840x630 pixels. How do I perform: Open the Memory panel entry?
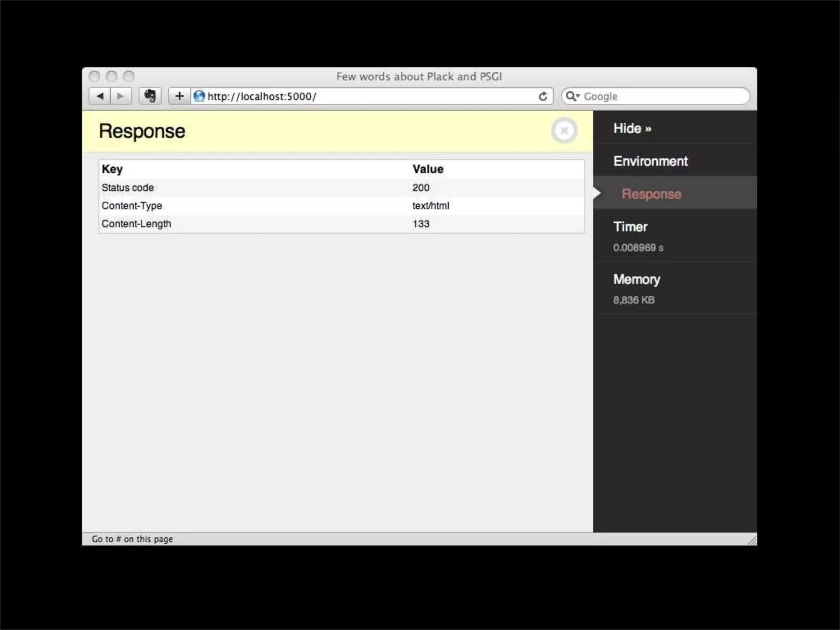tap(637, 279)
